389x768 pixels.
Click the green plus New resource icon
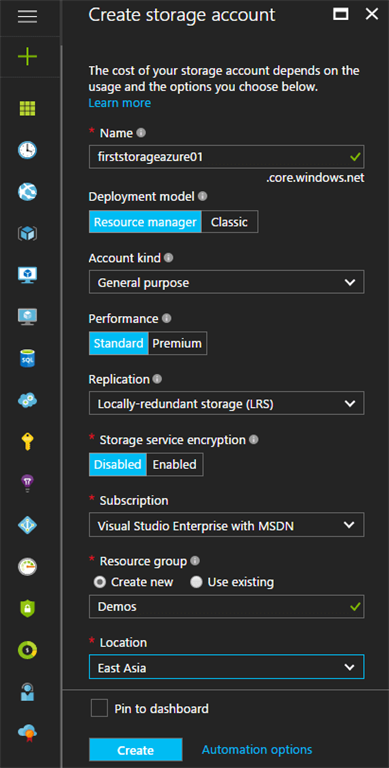pos(27,57)
